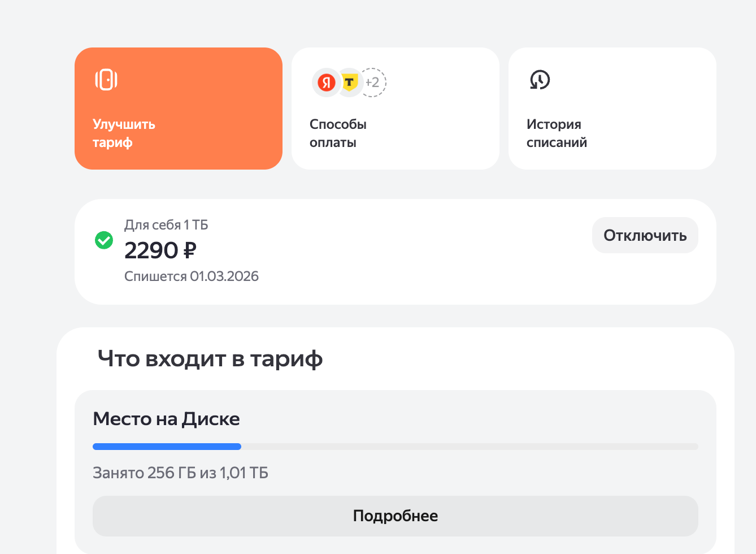This screenshot has height=554, width=756.
Task: Click the "Занято 256 ГБ из 1,01 ТБ" text
Action: [180, 473]
